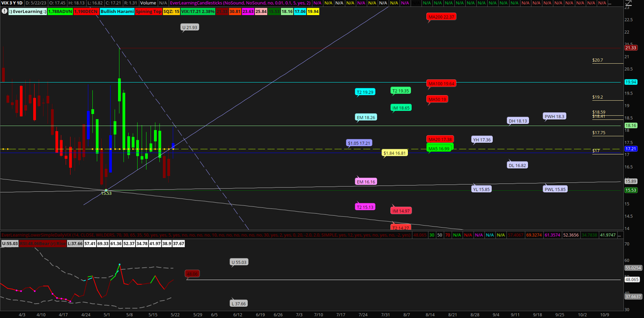Click the study alert exclamation icon
Viewport: 644px width, 318px height.
click(3, 10)
